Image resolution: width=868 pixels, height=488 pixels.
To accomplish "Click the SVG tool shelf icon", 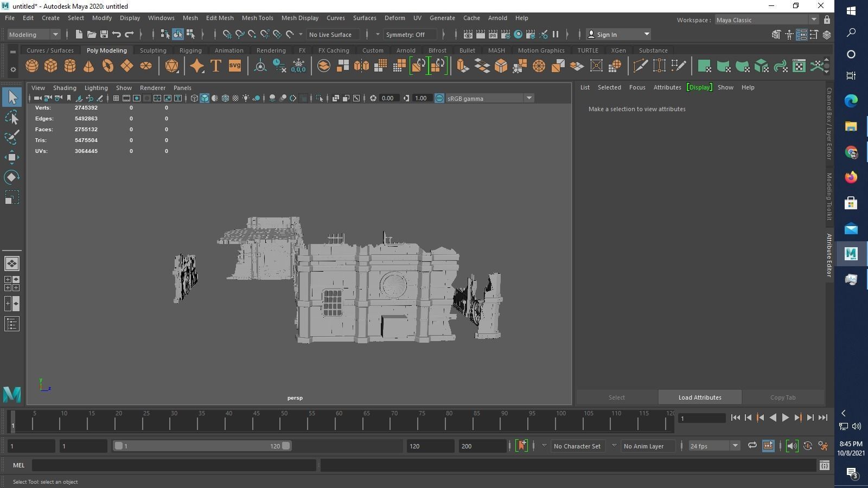I will 234,66.
